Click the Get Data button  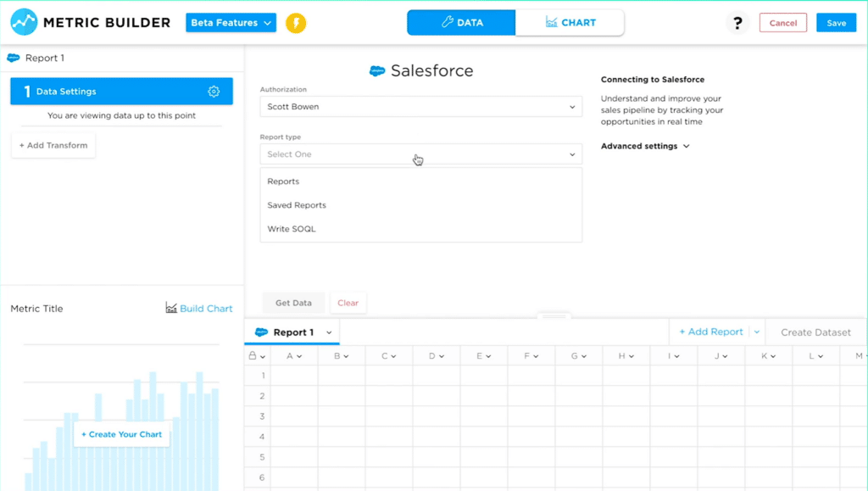[293, 303]
